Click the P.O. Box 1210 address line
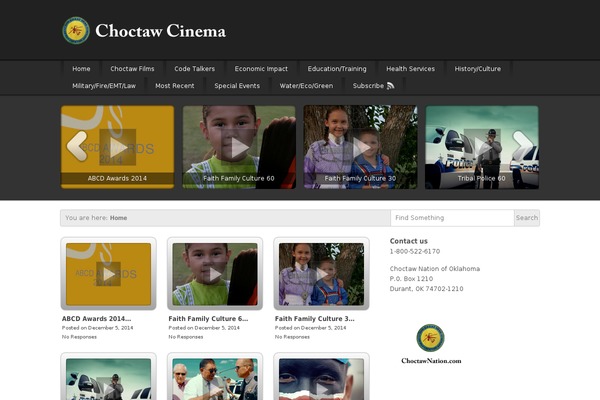This screenshot has width=600, height=400. pyautogui.click(x=411, y=279)
